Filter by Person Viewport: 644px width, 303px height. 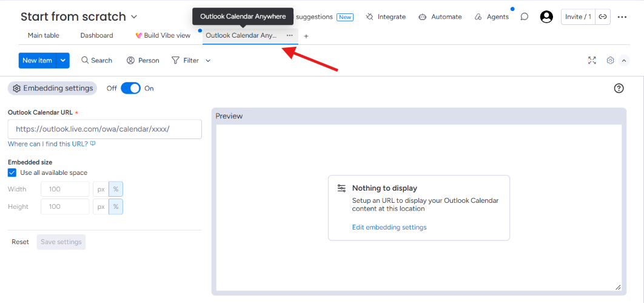(143, 61)
